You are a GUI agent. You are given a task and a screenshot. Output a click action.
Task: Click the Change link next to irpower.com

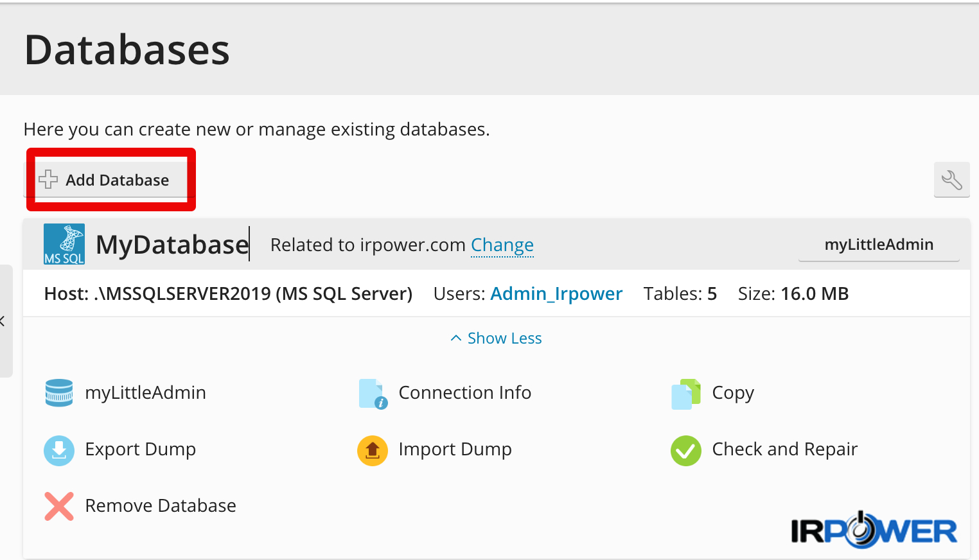click(x=502, y=245)
